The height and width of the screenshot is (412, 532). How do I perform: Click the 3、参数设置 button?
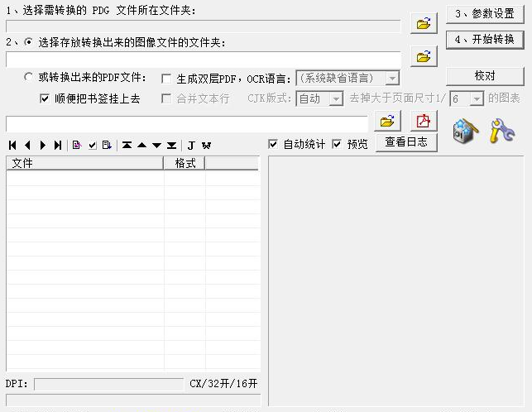coord(485,14)
